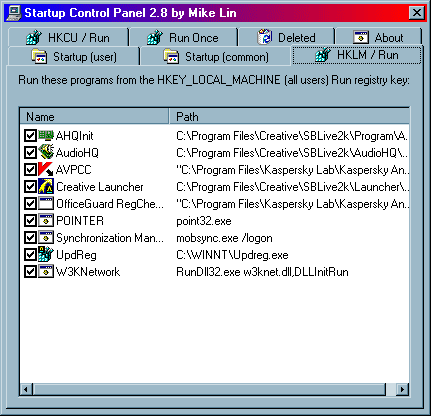Click the folder icon on Startup (common) tab
The height and width of the screenshot is (416, 431).
pyautogui.click(x=171, y=56)
